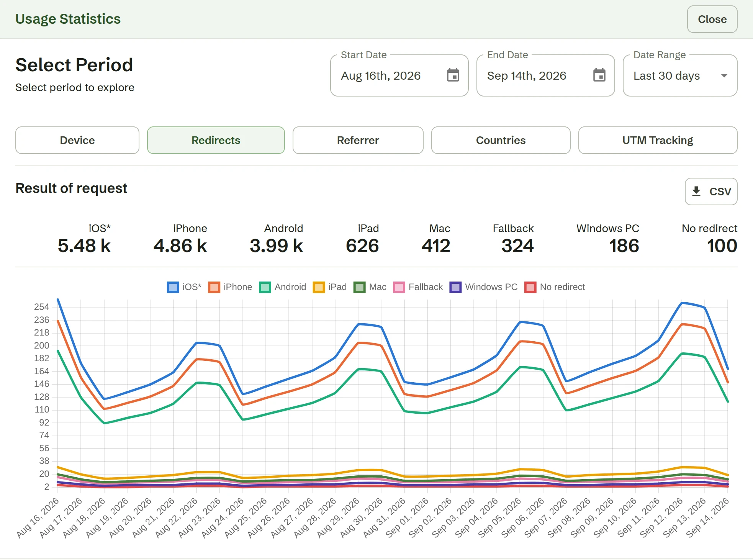Click the CSV download arrow icon
Image resolution: width=753 pixels, height=560 pixels.
coord(696,191)
